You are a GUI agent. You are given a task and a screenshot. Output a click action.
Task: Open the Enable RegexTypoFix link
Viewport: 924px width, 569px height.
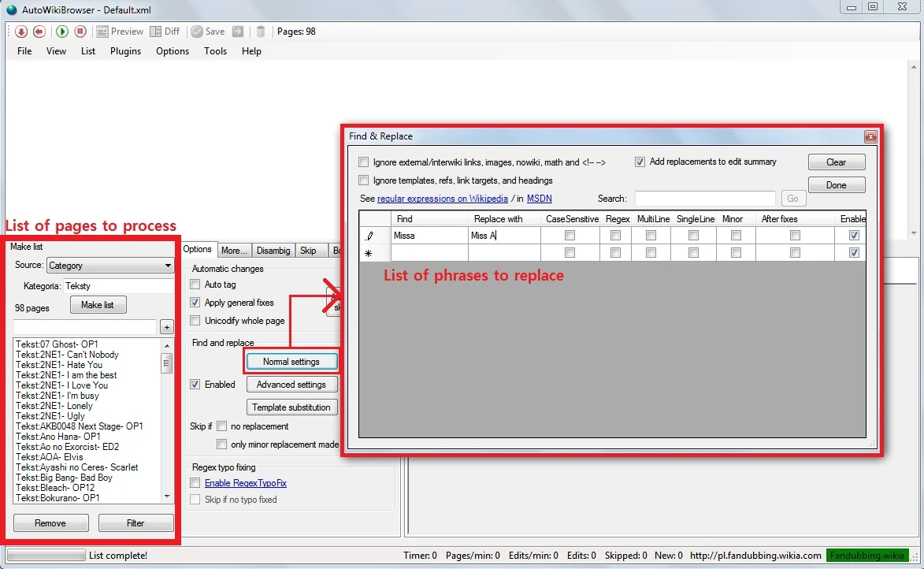tap(245, 483)
